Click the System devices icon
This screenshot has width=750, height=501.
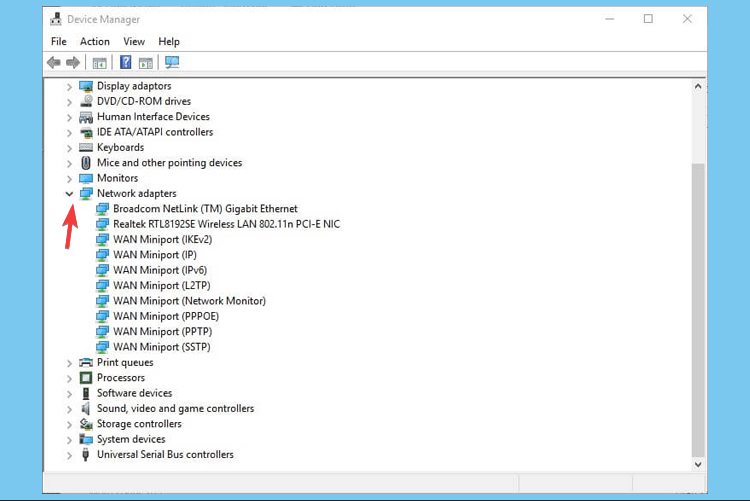pos(86,439)
